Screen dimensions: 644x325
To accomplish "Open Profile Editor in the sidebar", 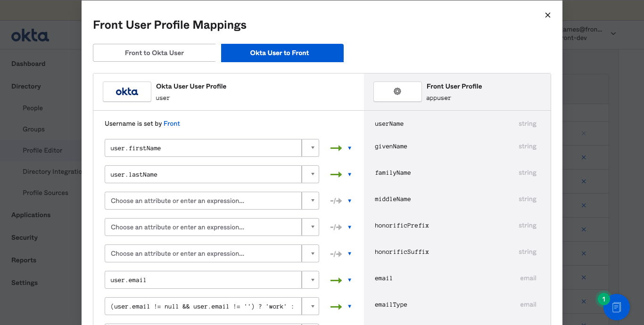I will coord(42,150).
